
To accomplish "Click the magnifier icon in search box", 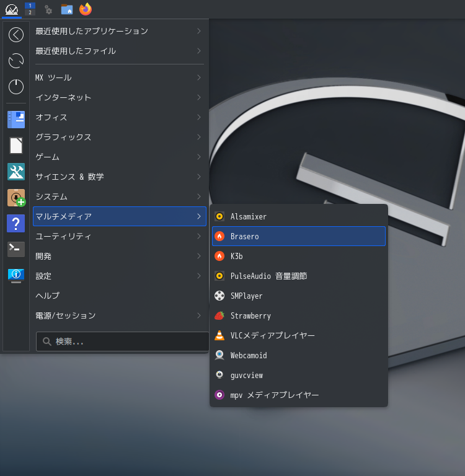I will point(46,342).
